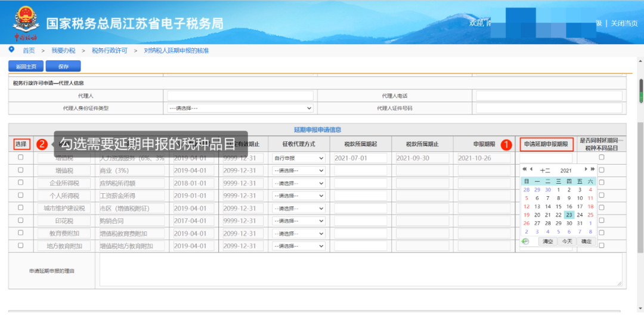Click the year selector 2021 in calendar
This screenshot has height=316, width=644.
566,170
